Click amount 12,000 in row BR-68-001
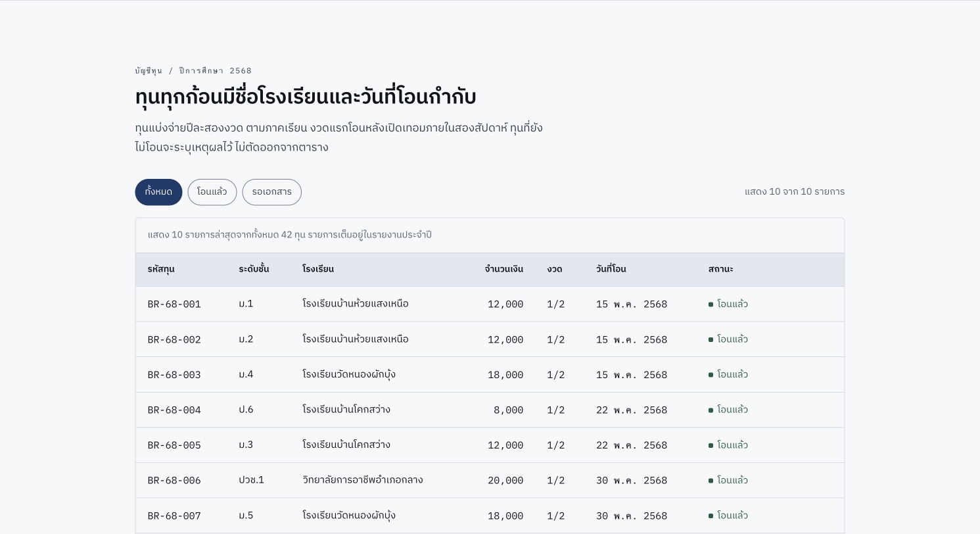This screenshot has width=980, height=534. [x=505, y=304]
